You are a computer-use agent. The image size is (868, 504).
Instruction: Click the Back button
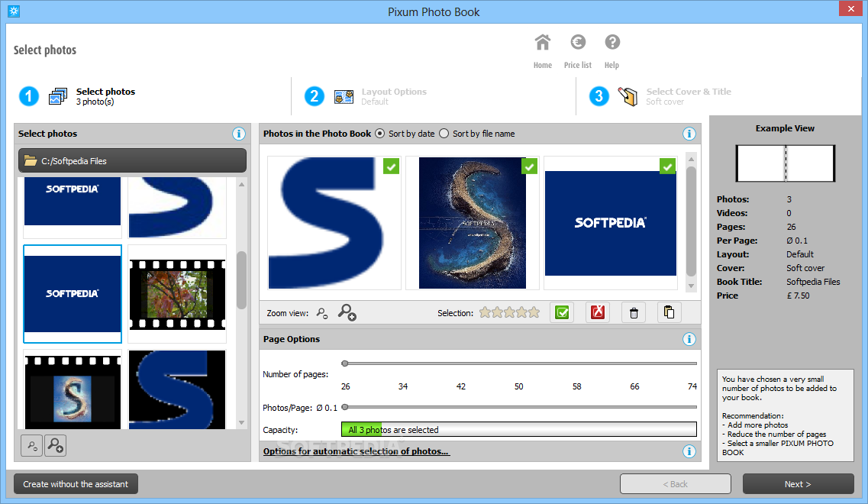[676, 484]
